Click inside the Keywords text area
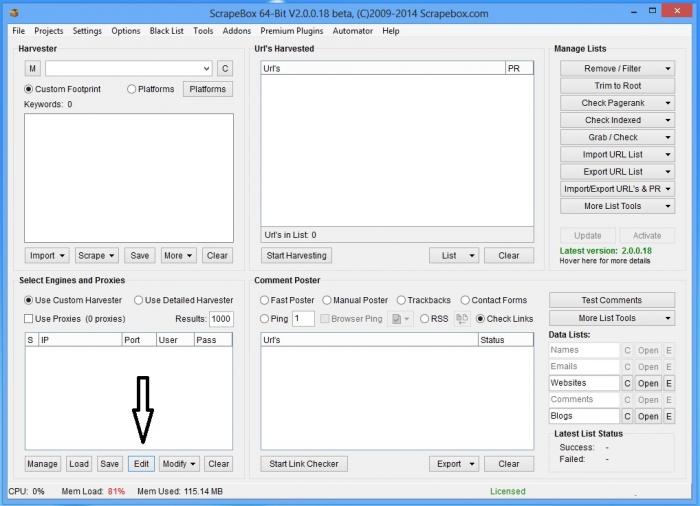Image resolution: width=700 pixels, height=506 pixels. tap(129, 178)
